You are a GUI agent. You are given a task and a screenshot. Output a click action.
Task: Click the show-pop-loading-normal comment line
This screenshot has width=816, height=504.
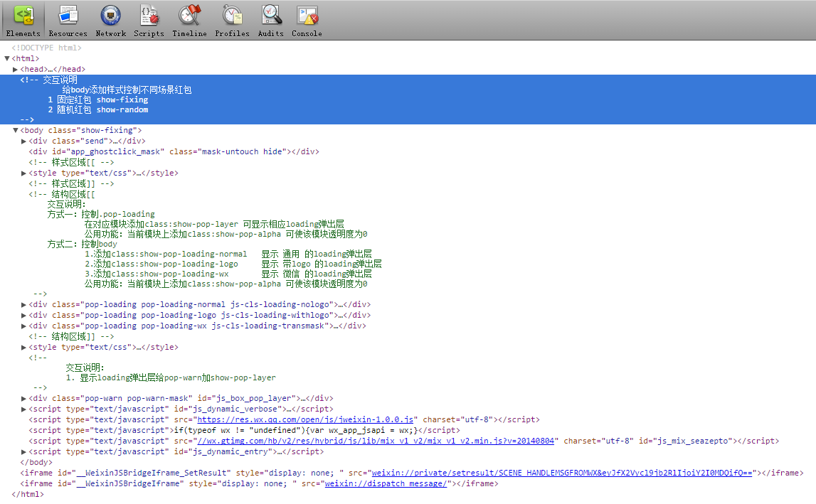point(228,254)
